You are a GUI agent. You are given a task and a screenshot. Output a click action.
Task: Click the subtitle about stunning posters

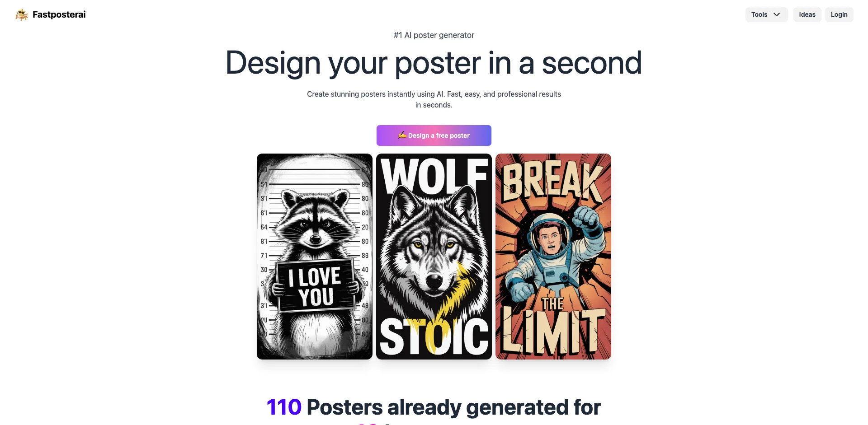(434, 99)
